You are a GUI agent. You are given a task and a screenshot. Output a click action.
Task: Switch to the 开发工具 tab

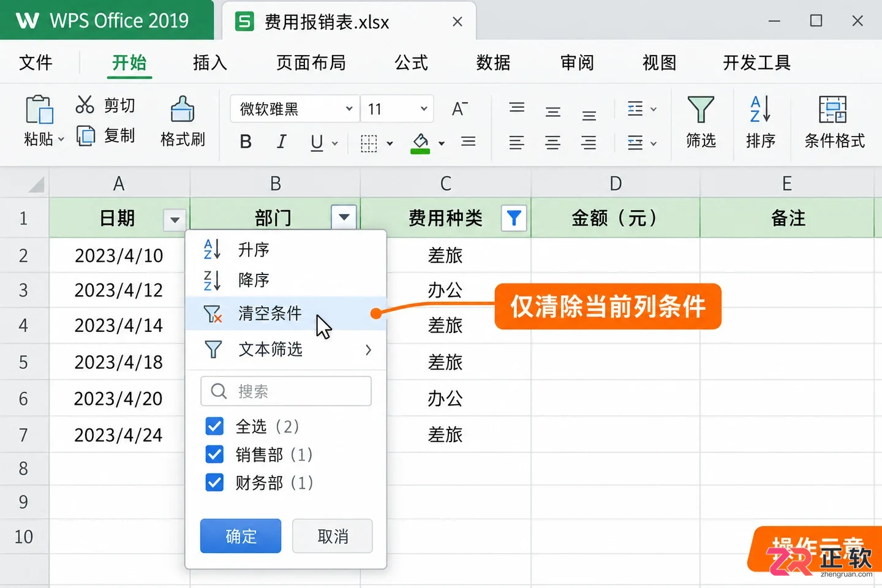(x=757, y=62)
